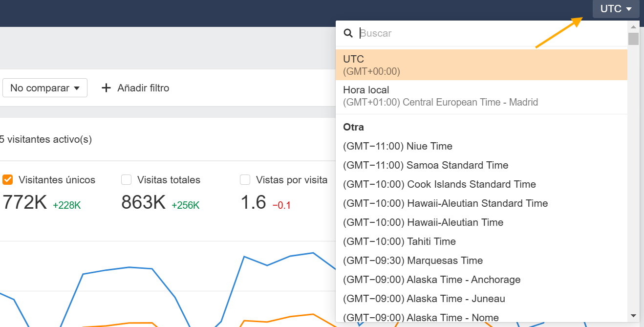Enable the Visitas totales checkbox
This screenshot has width=644, height=327.
coord(127,180)
